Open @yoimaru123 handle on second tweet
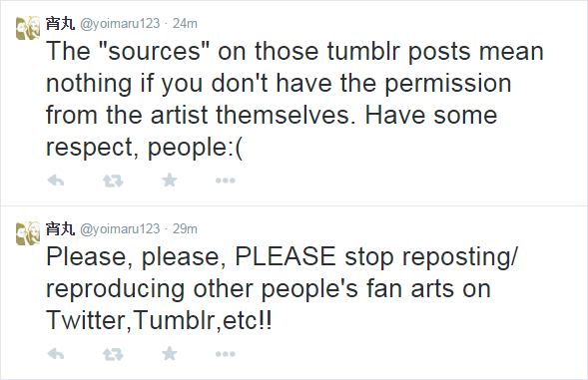The image size is (588, 380). tap(120, 229)
